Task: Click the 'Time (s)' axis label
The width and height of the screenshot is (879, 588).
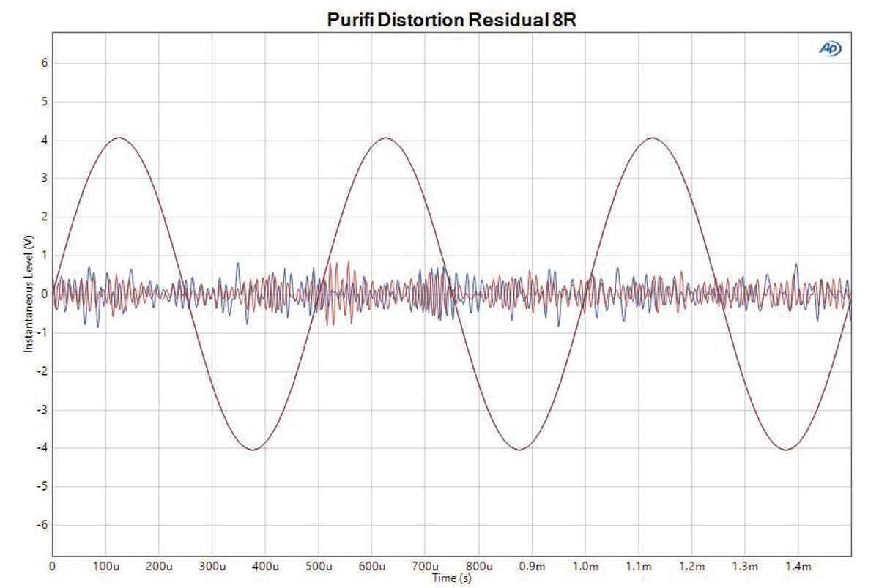Action: [x=452, y=578]
